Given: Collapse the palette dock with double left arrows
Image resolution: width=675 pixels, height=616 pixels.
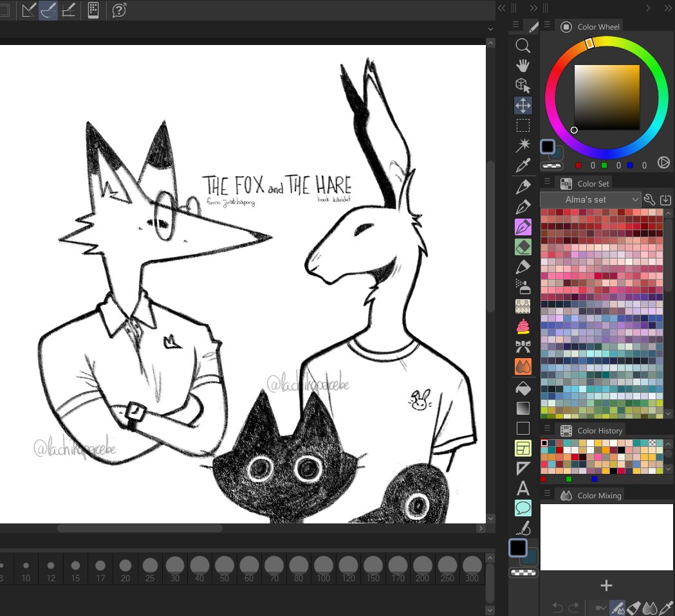Looking at the screenshot, I should pyautogui.click(x=502, y=8).
